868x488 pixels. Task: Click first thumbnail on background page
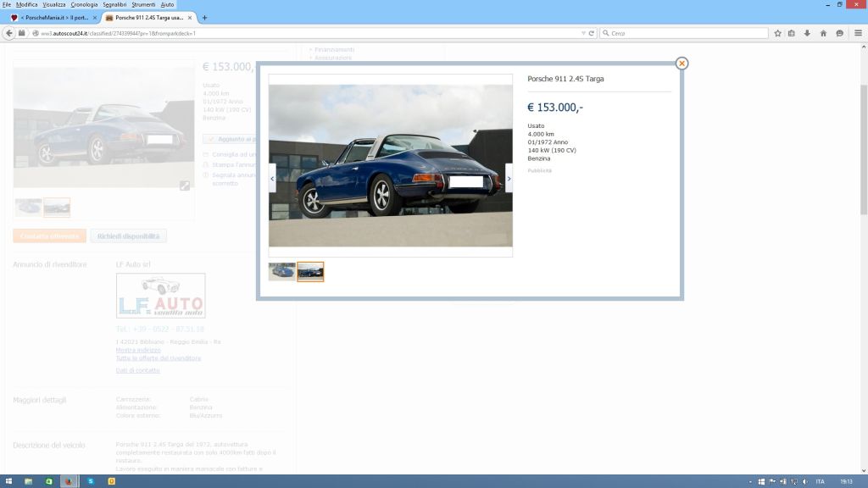pos(28,208)
